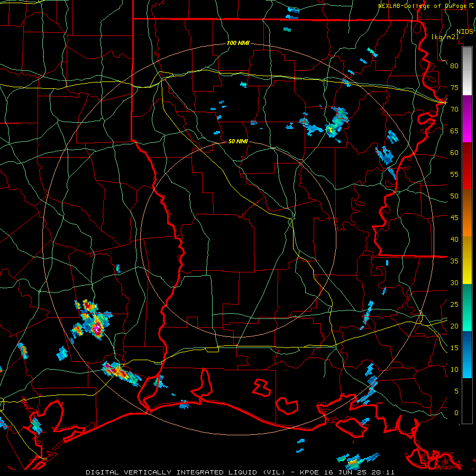Viewport: 476px width, 476px height.
Task: Click the storm cell on the southwest 100 NMI ring
Action: (122, 373)
